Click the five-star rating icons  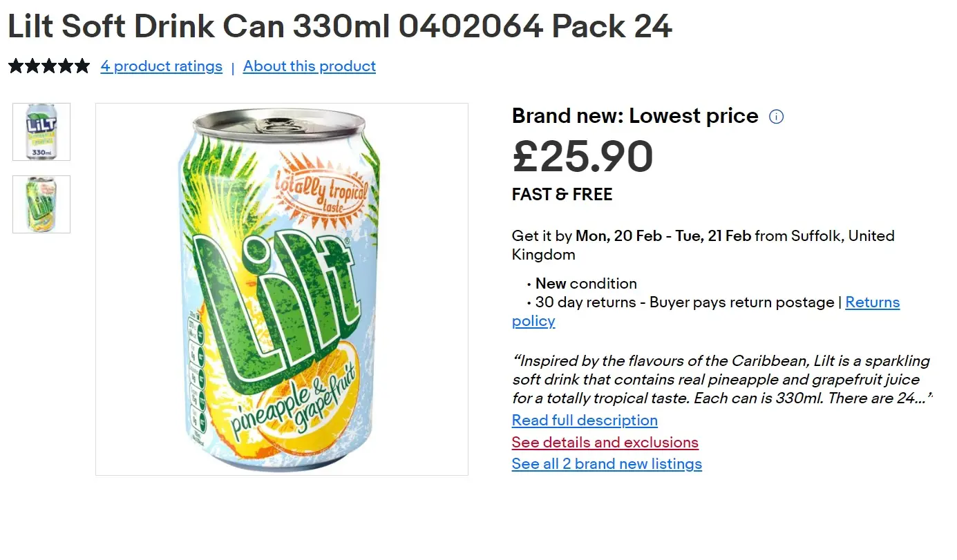pos(48,65)
